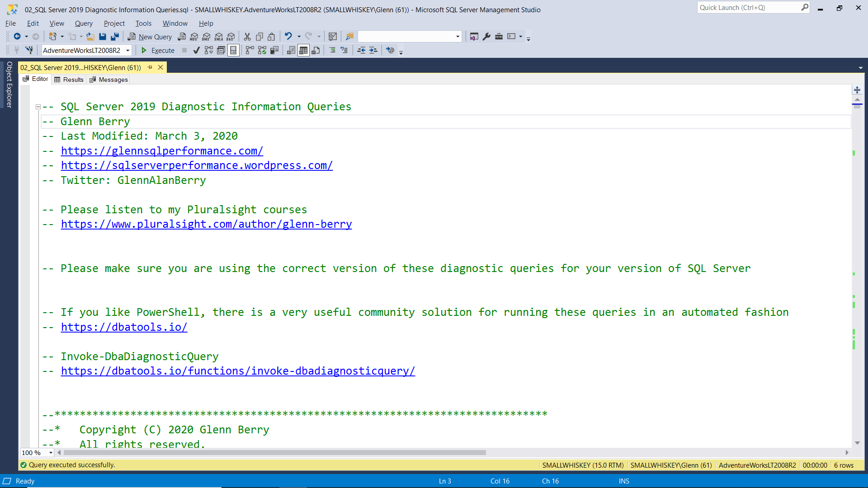Switch output to Results to Text
This screenshot has width=868, height=488.
click(291, 50)
